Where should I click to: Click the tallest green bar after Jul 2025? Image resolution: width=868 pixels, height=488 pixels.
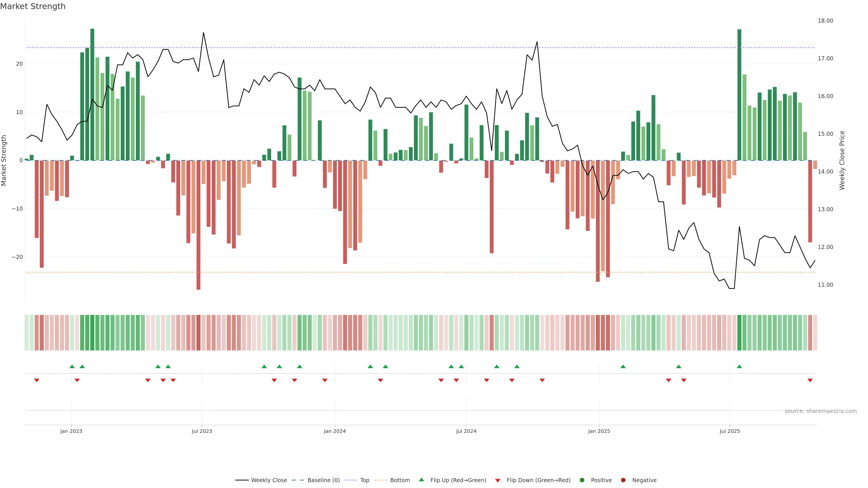tap(739, 94)
